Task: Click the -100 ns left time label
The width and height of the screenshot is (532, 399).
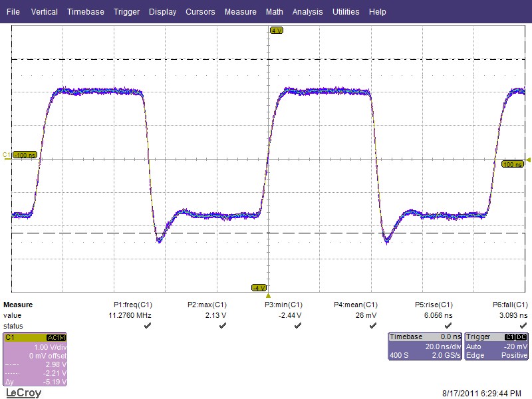Action: (x=25, y=155)
